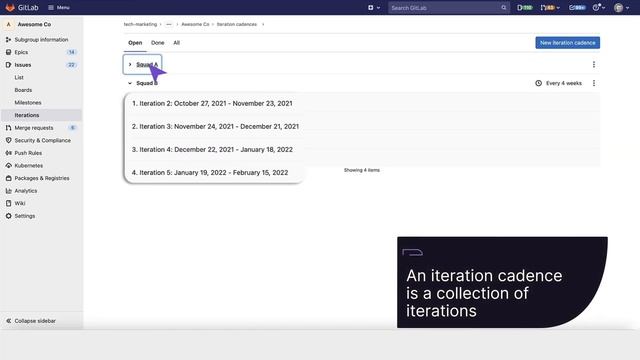Switch to the All tab
The height and width of the screenshot is (360, 640).
[x=176, y=43]
